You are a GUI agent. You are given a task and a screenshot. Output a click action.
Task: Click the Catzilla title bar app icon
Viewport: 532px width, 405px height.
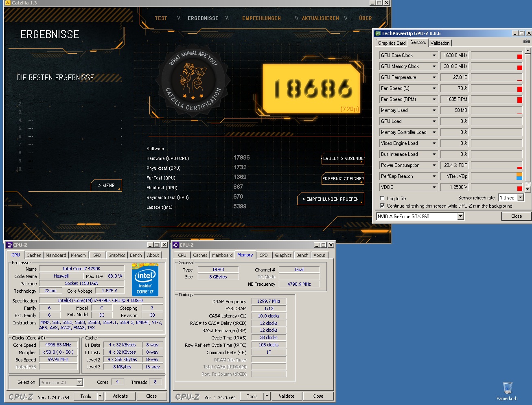pos(7,2)
